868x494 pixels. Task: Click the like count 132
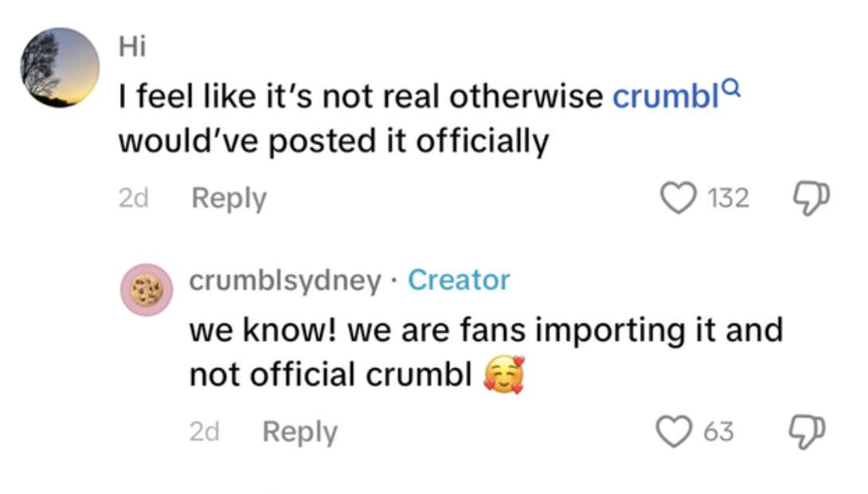[x=729, y=198]
